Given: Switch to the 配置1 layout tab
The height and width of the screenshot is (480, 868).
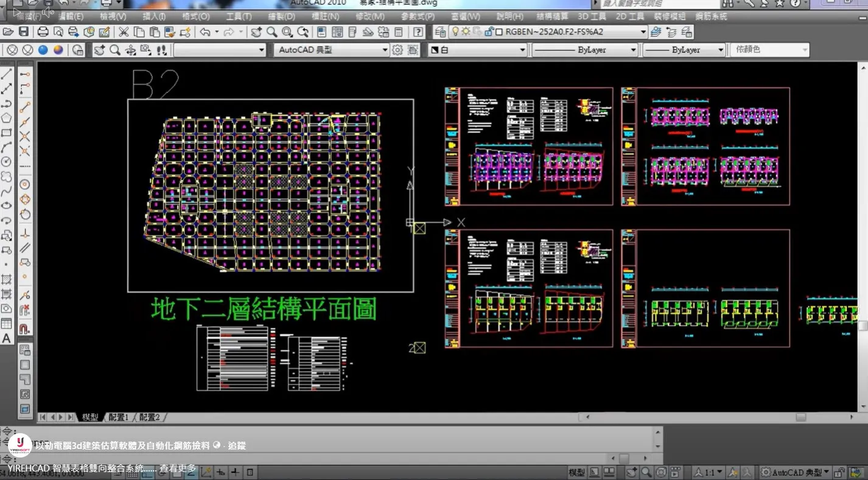Looking at the screenshot, I should [119, 417].
